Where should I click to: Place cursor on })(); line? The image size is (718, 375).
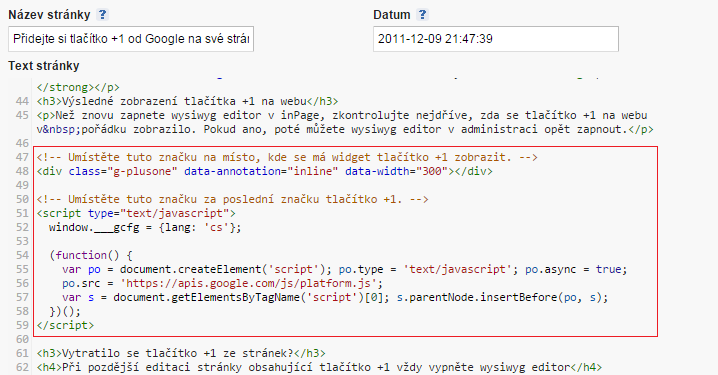65,311
